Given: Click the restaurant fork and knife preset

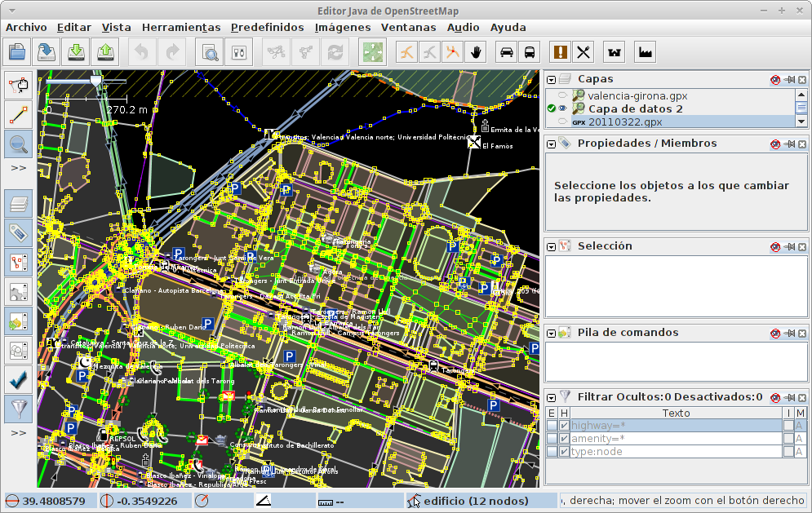Looking at the screenshot, I should [x=583, y=52].
